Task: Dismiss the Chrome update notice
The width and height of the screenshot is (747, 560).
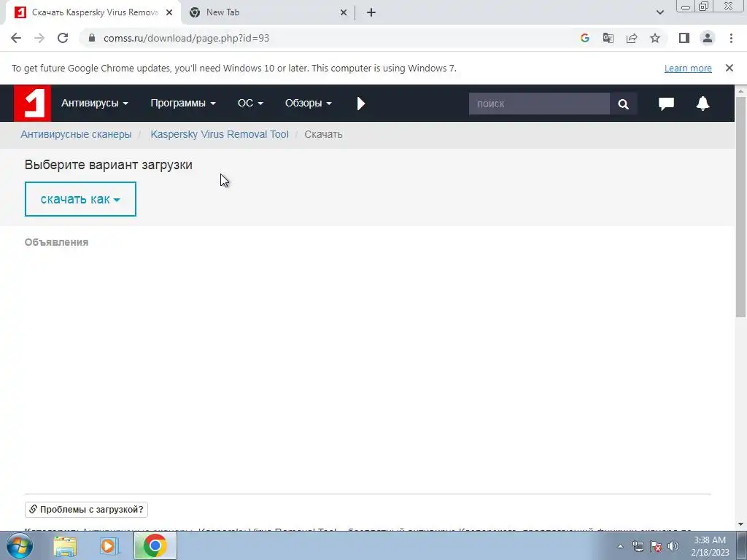Action: tap(729, 68)
